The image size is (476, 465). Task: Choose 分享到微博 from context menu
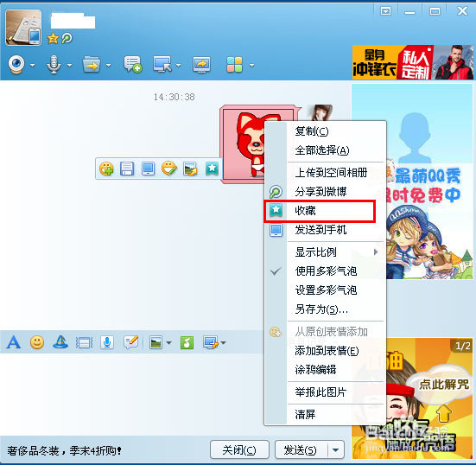(x=326, y=192)
